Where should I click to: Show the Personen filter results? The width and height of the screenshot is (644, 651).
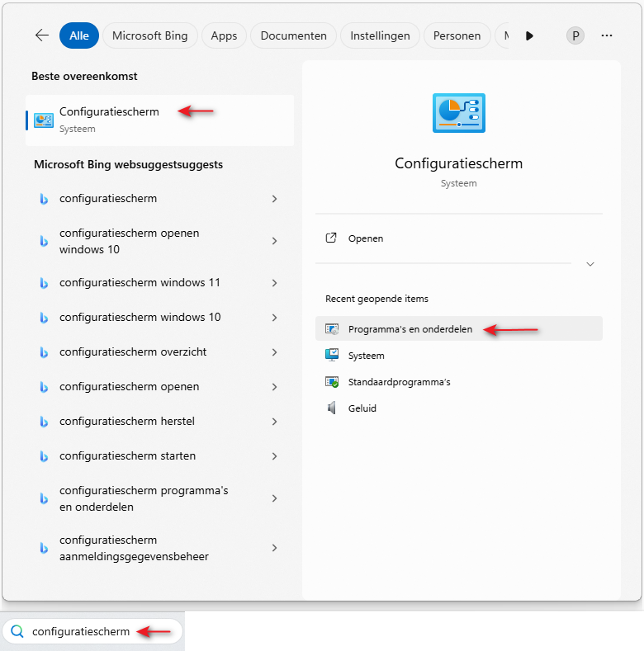(x=457, y=35)
